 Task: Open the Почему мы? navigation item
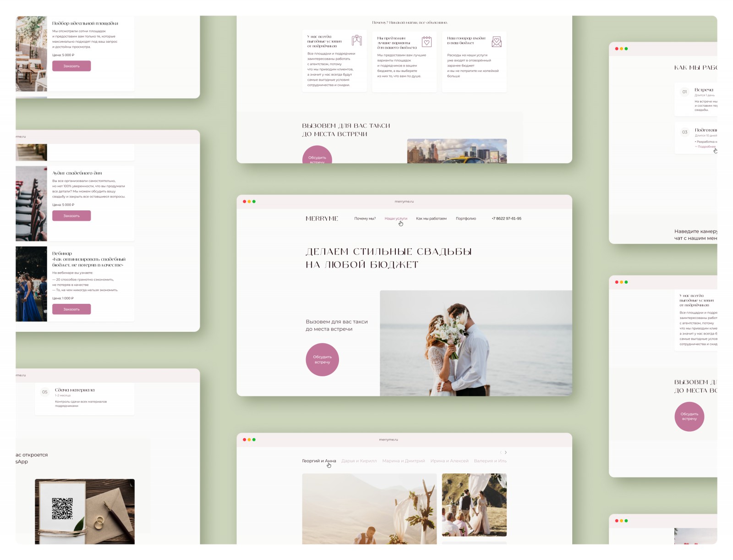(x=365, y=219)
